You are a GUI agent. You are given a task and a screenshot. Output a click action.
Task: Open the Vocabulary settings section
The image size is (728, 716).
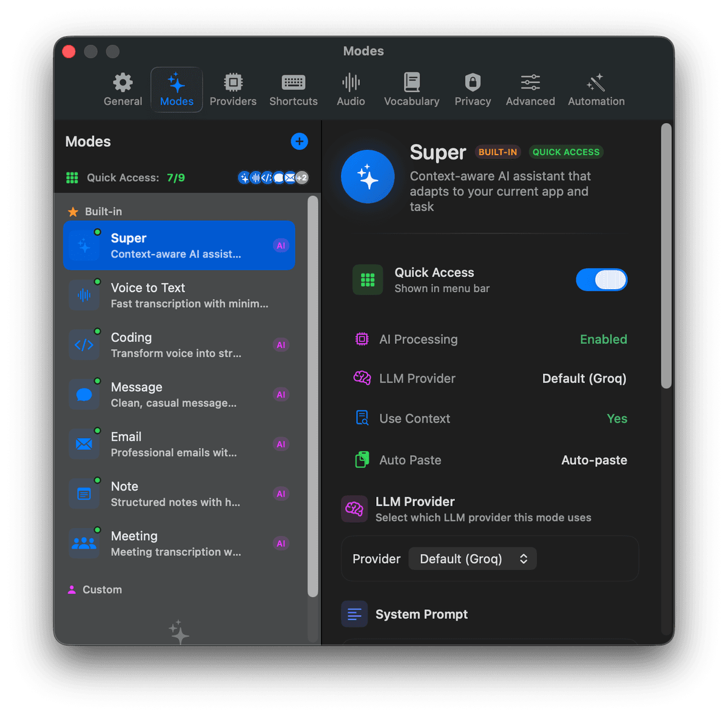point(411,89)
